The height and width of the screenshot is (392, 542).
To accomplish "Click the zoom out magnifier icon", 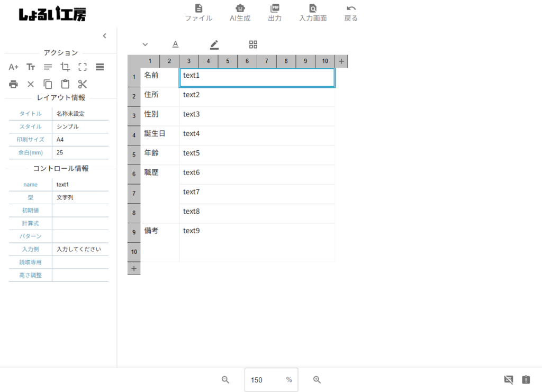I will pyautogui.click(x=225, y=380).
